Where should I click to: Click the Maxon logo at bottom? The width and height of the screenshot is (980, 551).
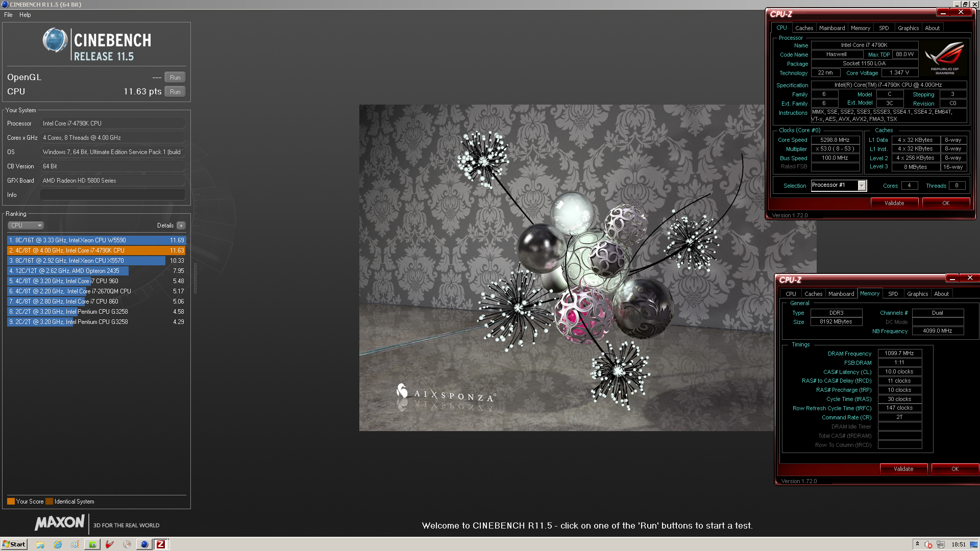pos(60,523)
